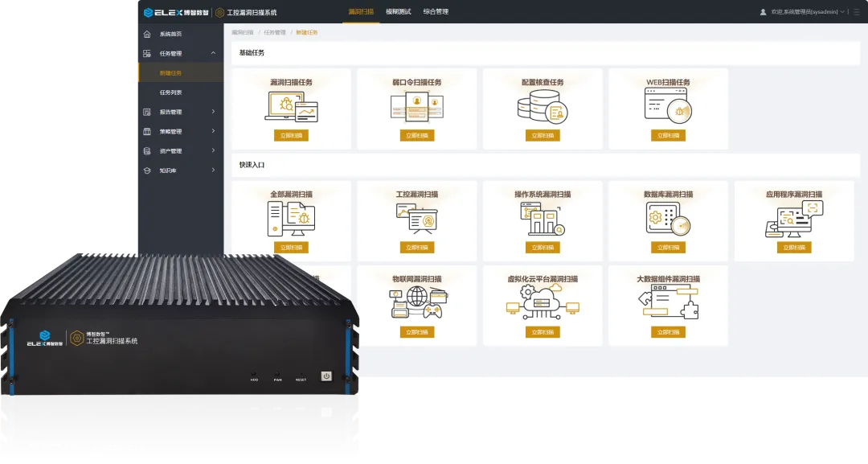Open 任务列表 in the sidebar
This screenshot has height=464, width=868.
tap(170, 92)
